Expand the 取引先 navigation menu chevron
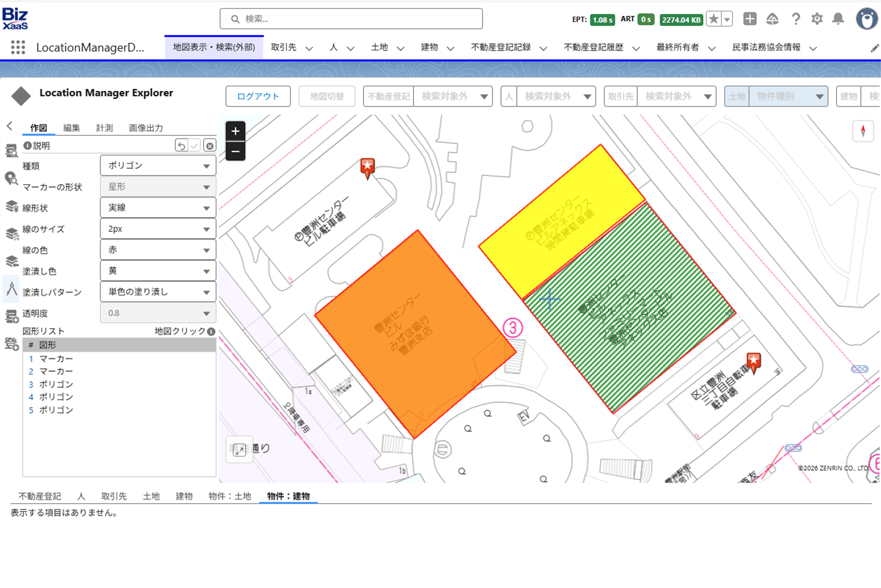Screen dimensions: 881x588 (309, 48)
